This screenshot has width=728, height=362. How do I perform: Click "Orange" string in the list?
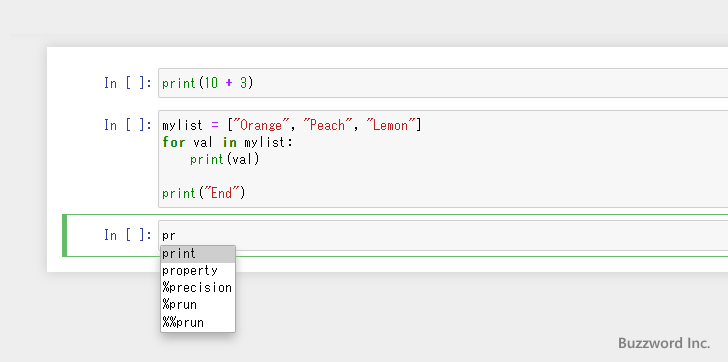262,125
